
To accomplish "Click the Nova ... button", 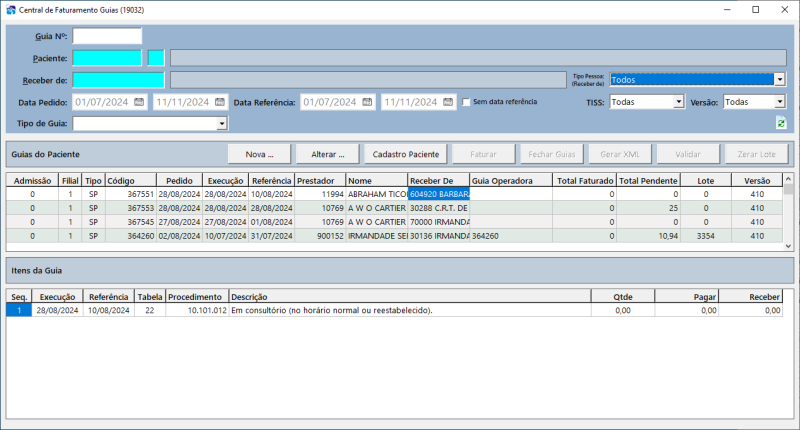I will pyautogui.click(x=259, y=154).
